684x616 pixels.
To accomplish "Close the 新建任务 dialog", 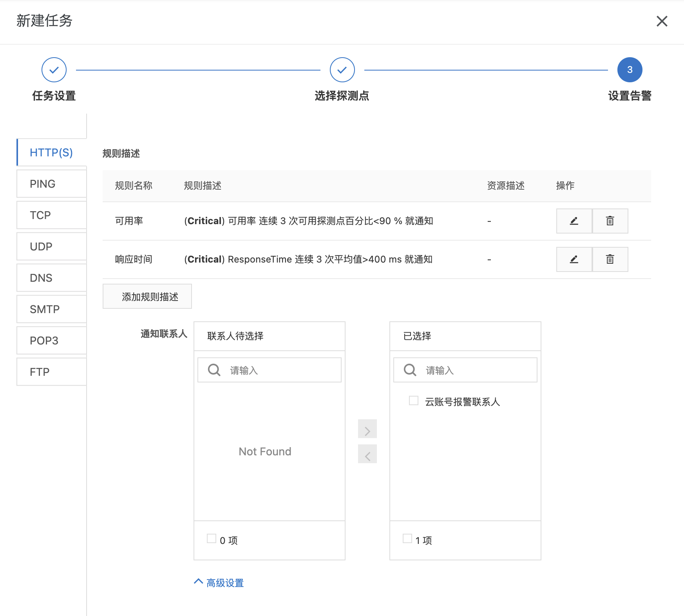I will click(x=662, y=21).
